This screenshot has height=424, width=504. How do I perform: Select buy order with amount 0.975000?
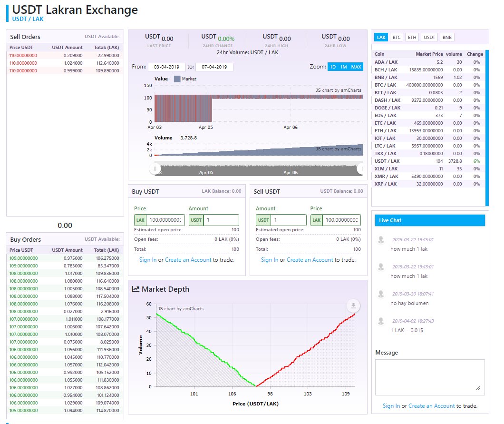65,258
